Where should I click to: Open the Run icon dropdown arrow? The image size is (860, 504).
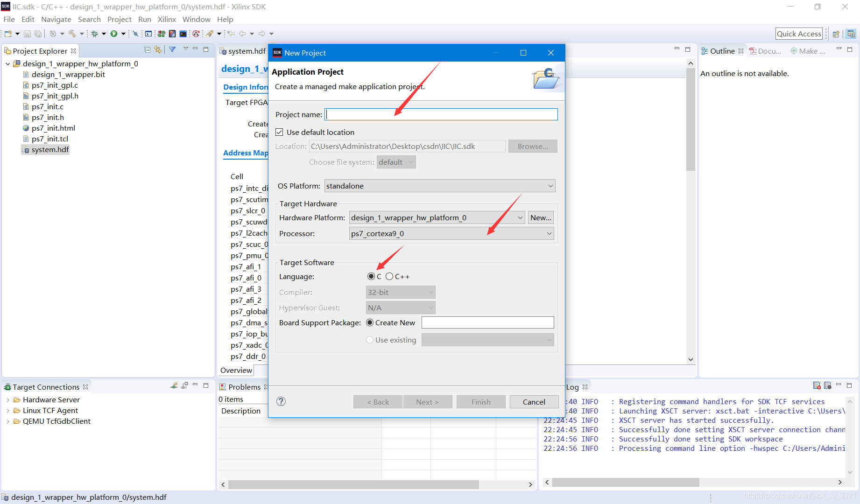(123, 34)
